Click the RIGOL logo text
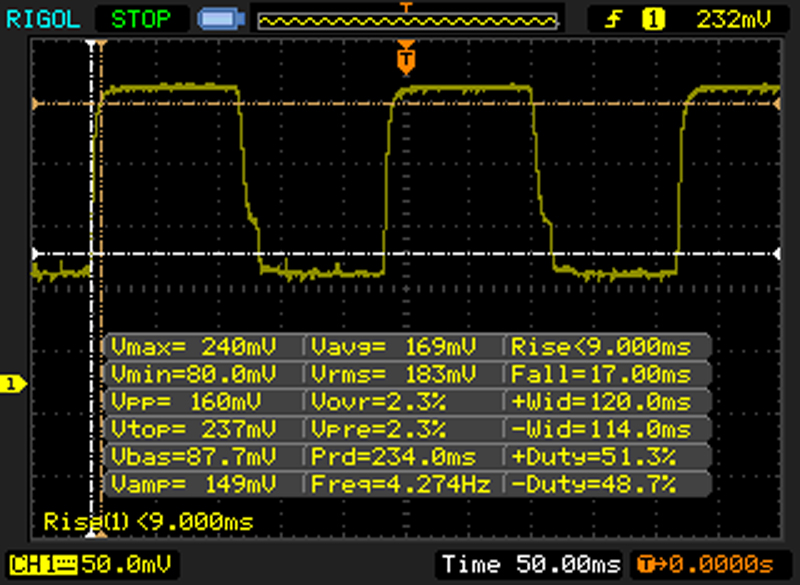The width and height of the screenshot is (800, 585). tap(43, 20)
